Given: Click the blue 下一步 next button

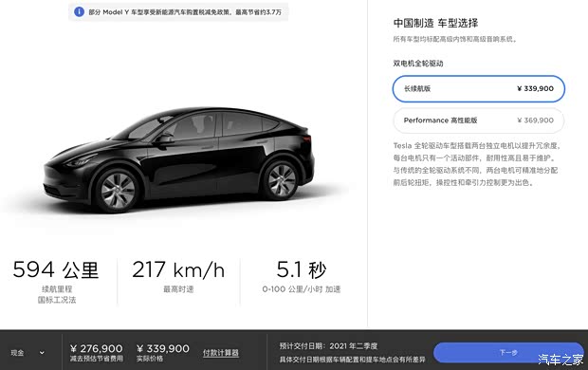Looking at the screenshot, I should click(x=508, y=353).
